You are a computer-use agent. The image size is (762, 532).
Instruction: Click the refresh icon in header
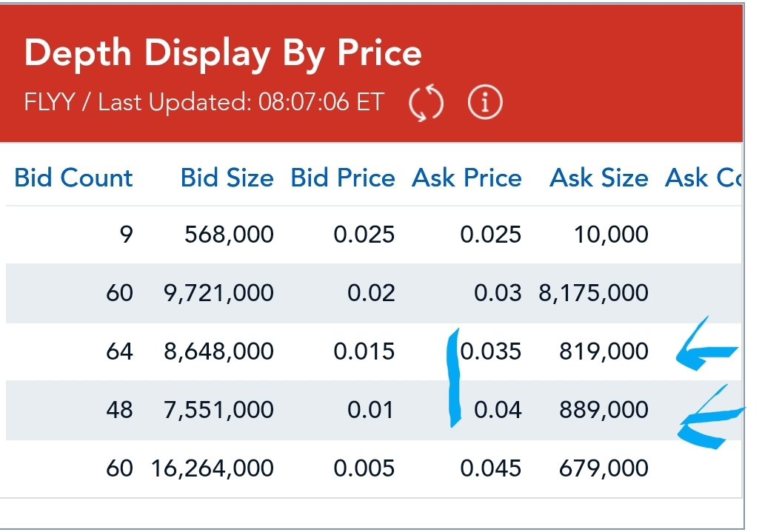tap(427, 104)
